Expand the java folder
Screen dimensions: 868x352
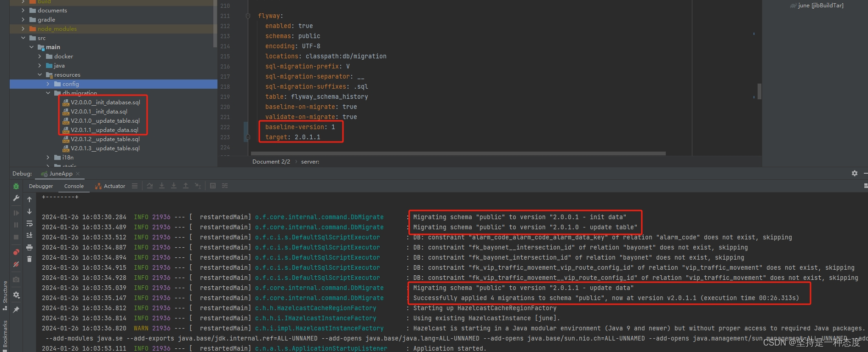point(40,65)
